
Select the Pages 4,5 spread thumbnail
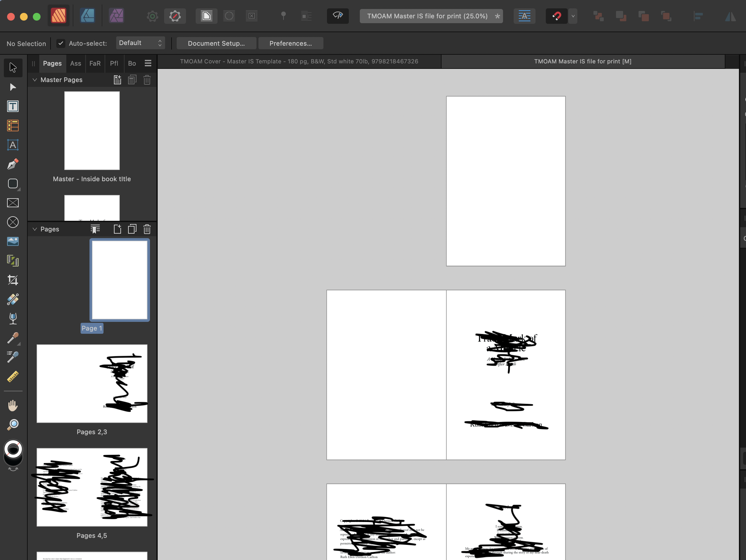click(92, 487)
